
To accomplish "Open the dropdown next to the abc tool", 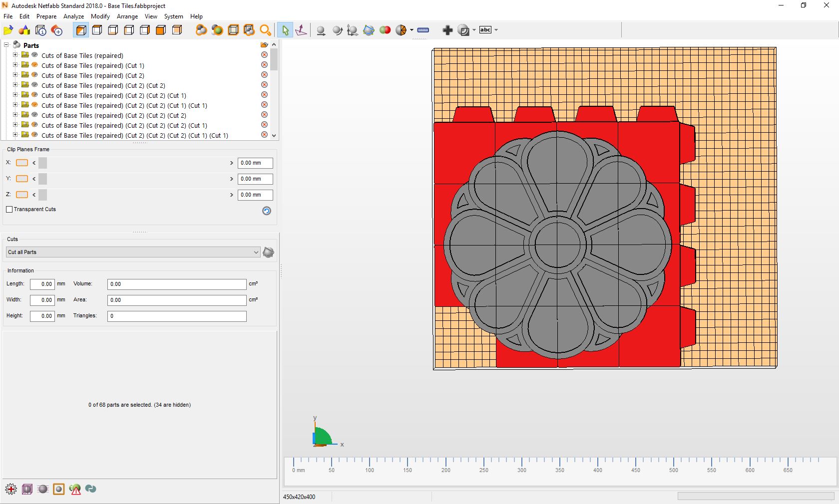I will [x=495, y=29].
